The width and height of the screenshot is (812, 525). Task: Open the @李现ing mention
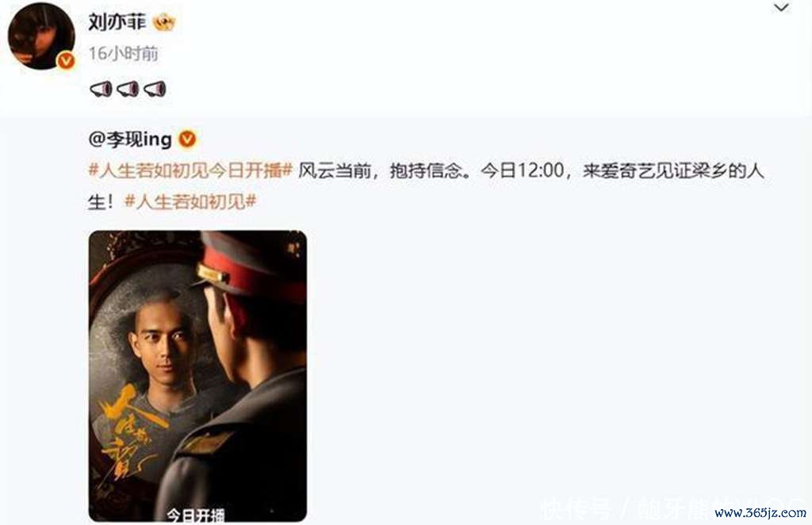click(x=130, y=140)
